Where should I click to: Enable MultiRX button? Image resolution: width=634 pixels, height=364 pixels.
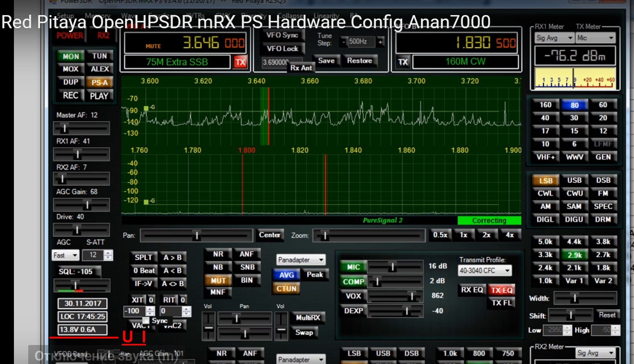tap(308, 318)
